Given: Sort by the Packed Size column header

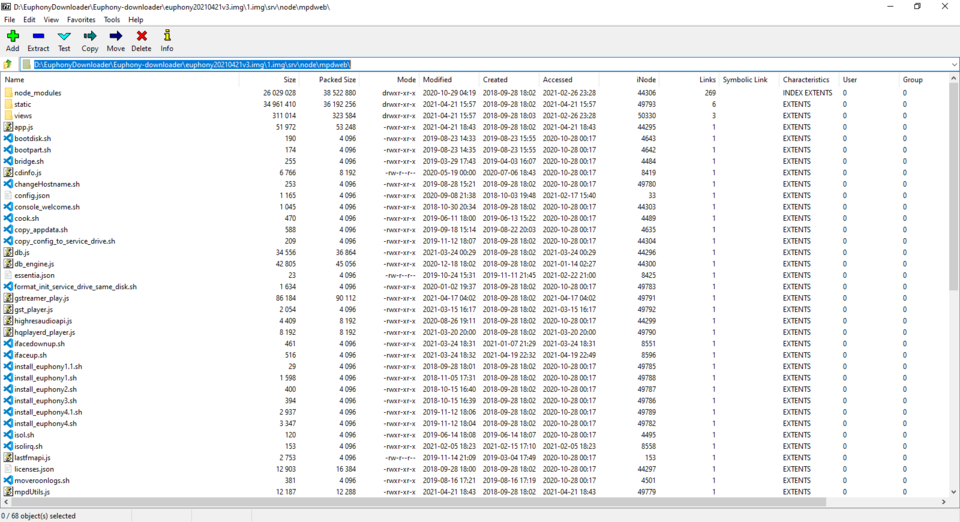Looking at the screenshot, I should click(x=328, y=80).
